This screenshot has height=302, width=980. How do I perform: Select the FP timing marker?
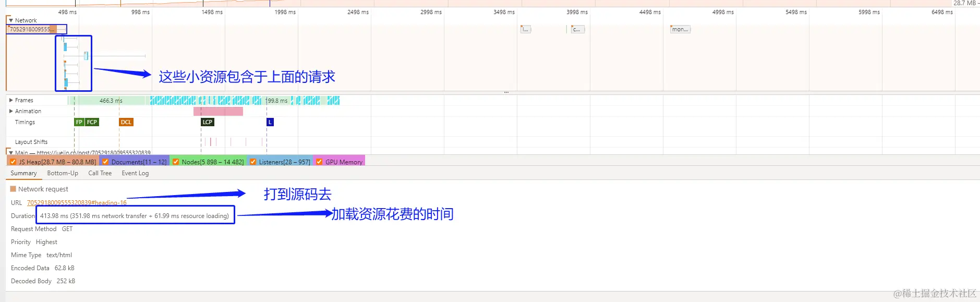pos(79,122)
